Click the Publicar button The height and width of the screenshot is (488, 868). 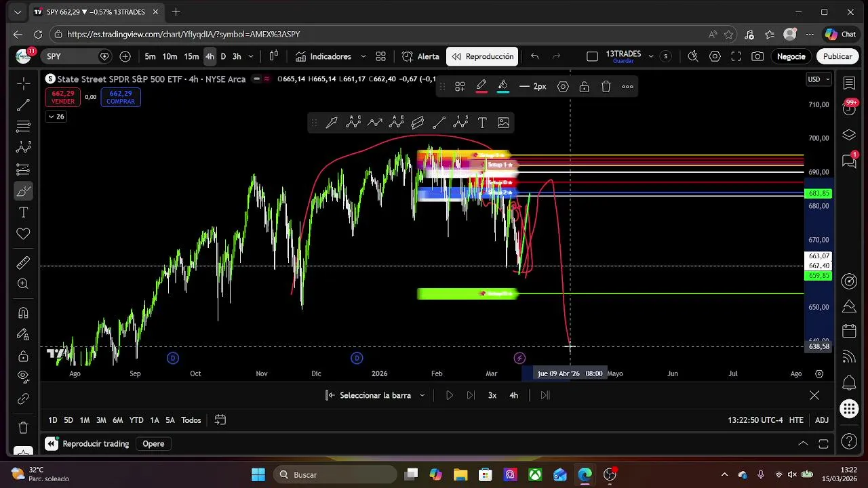(x=837, y=56)
